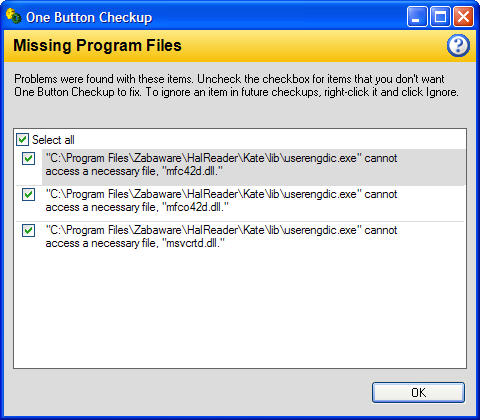Select the msvcrtd.dll problem entry text
Image resolution: width=480 pixels, height=420 pixels.
(221, 237)
